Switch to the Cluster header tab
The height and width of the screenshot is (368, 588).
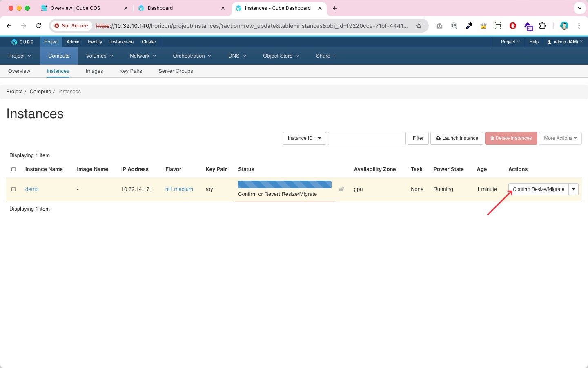click(149, 42)
